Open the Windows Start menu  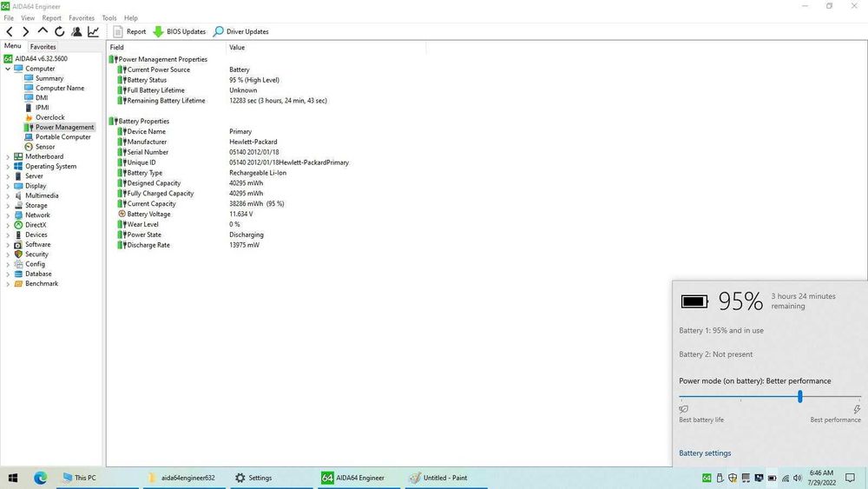coord(13,478)
